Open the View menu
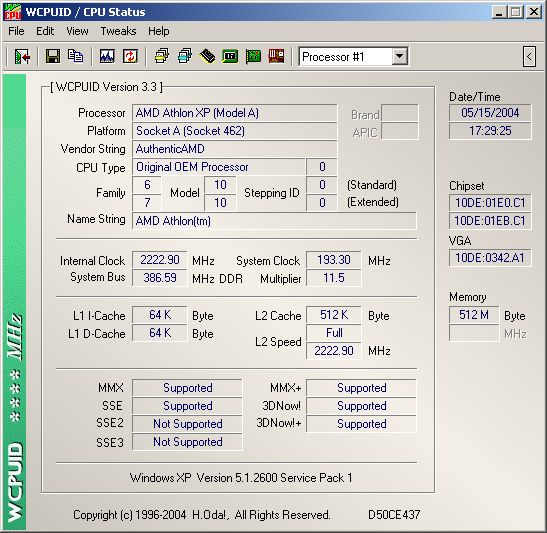The image size is (547, 533). (x=77, y=31)
